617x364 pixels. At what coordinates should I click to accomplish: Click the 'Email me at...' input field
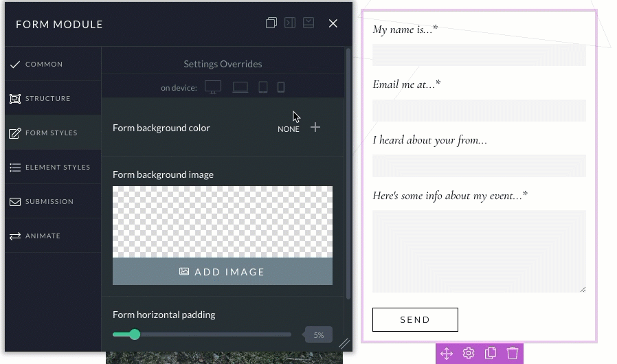(x=479, y=111)
